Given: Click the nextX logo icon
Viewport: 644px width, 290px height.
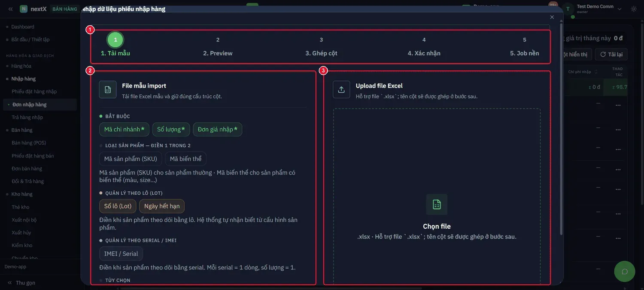Looking at the screenshot, I should (24, 9).
